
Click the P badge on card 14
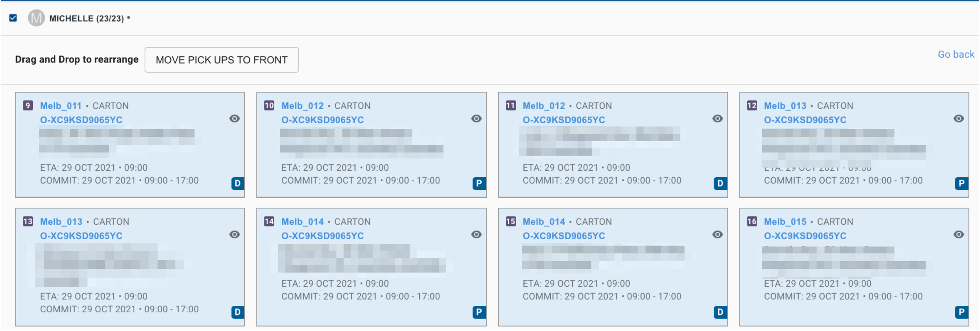pos(479,312)
